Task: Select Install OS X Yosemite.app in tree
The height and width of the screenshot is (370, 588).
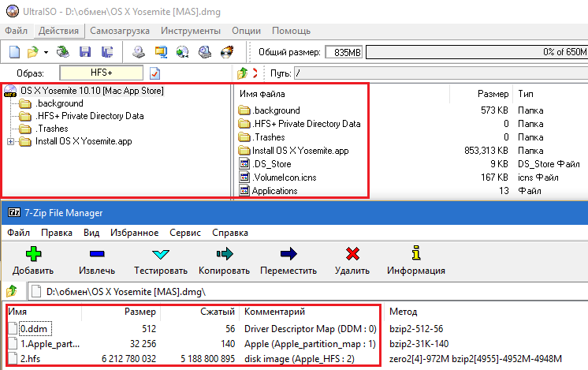Action: tap(84, 141)
